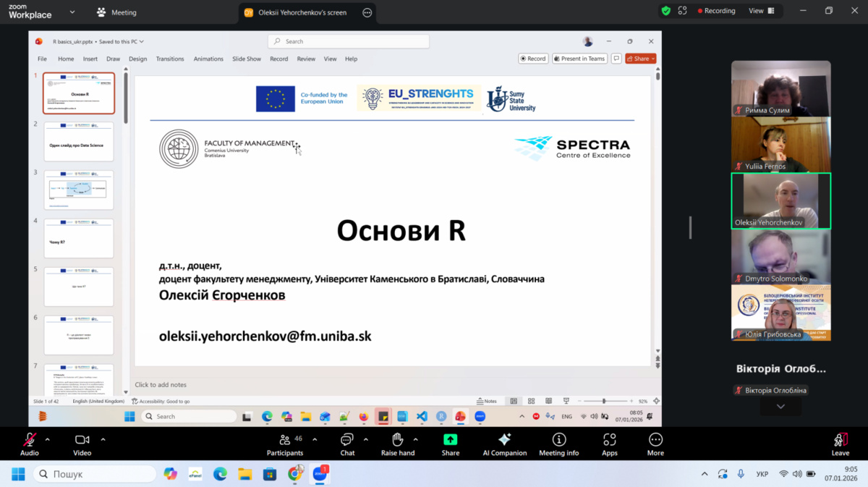Open the AI Companion
The image size is (868, 487).
coord(504,440)
